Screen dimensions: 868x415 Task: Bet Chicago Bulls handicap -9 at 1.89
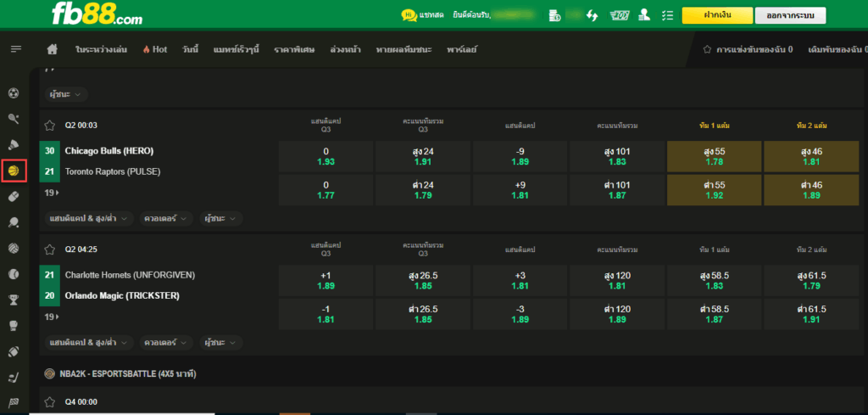[520, 156]
